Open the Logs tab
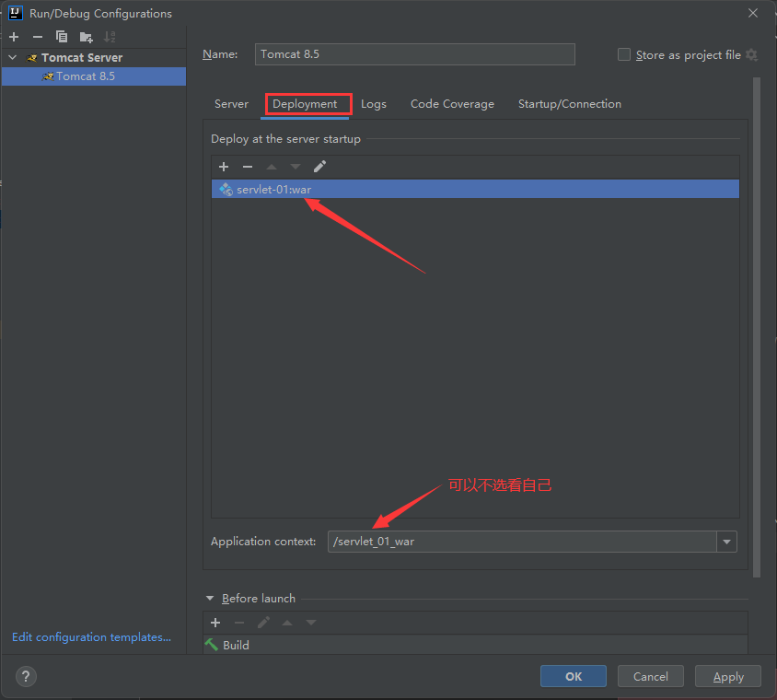 click(374, 104)
